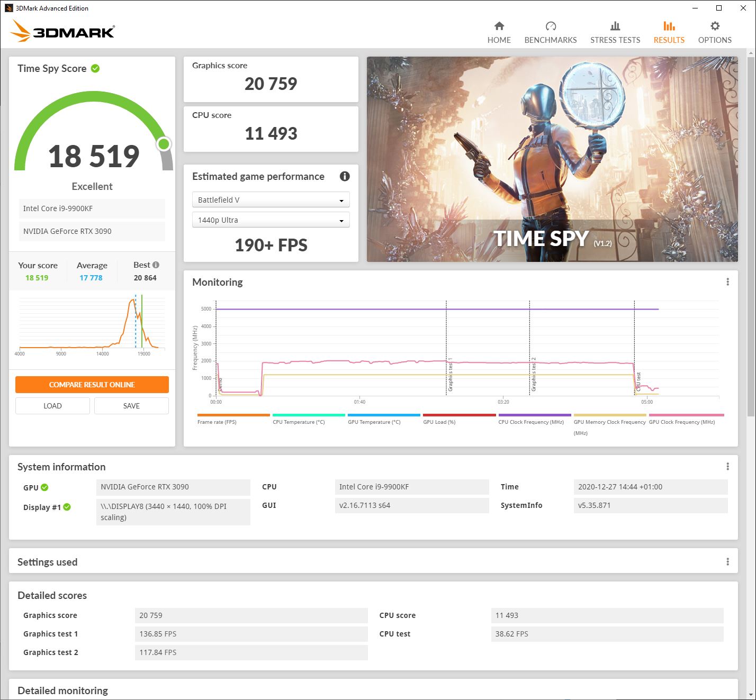The width and height of the screenshot is (756, 700).
Task: Click the average score 17 778
Action: (91, 278)
